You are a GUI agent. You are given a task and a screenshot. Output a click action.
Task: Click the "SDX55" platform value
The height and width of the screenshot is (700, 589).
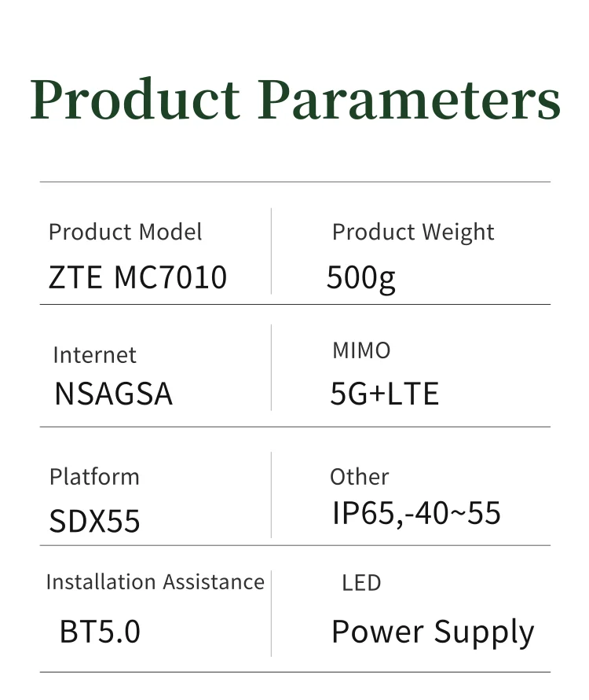click(94, 521)
